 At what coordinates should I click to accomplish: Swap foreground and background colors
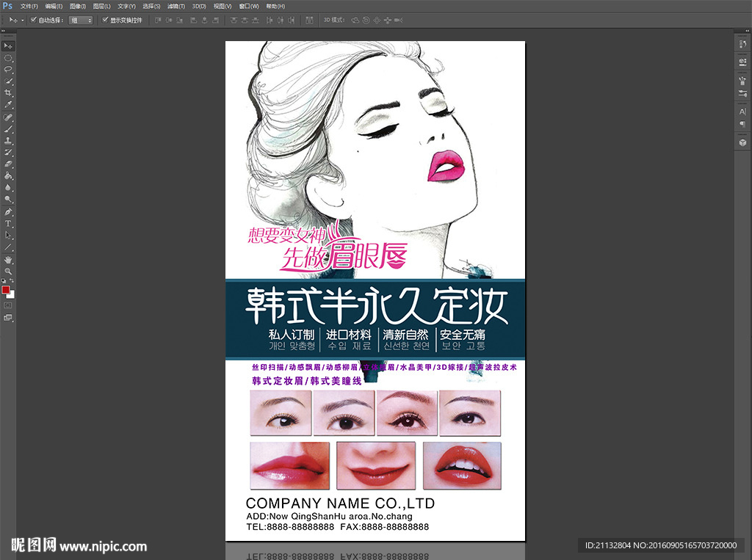(x=12, y=281)
